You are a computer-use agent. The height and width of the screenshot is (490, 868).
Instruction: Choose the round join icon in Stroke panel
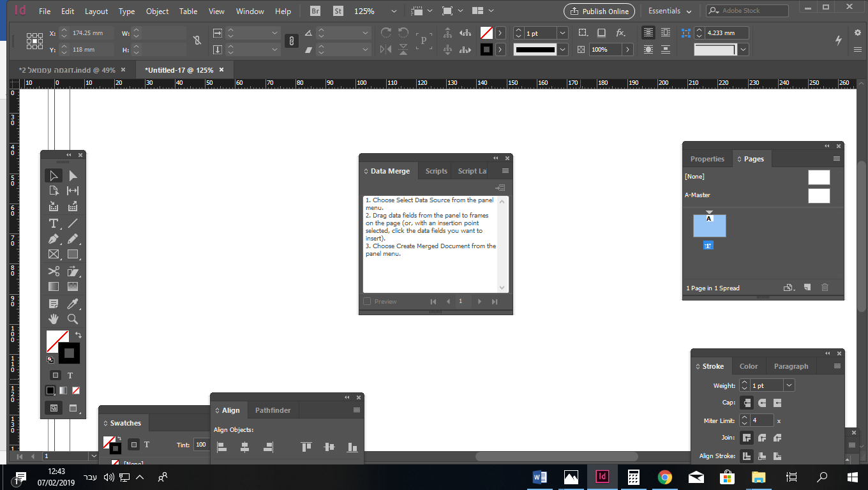(x=762, y=438)
